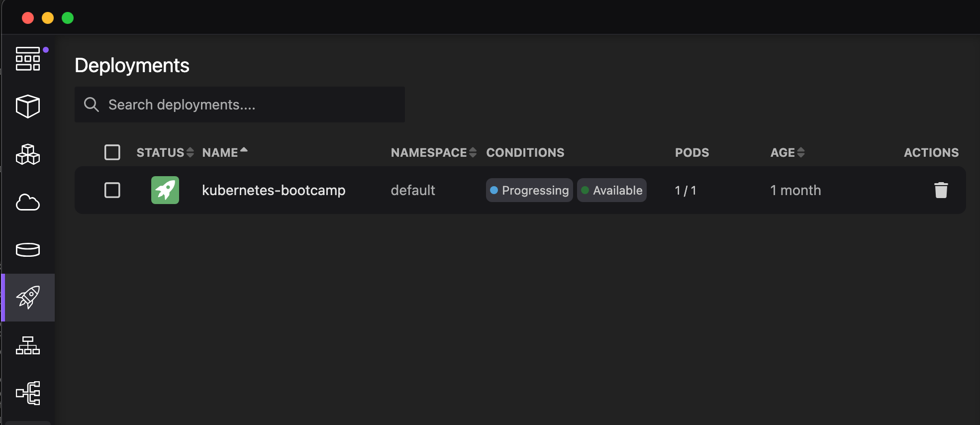Open the node hierarchy sidebar icon
Image resolution: width=980 pixels, height=425 pixels.
[x=28, y=345]
